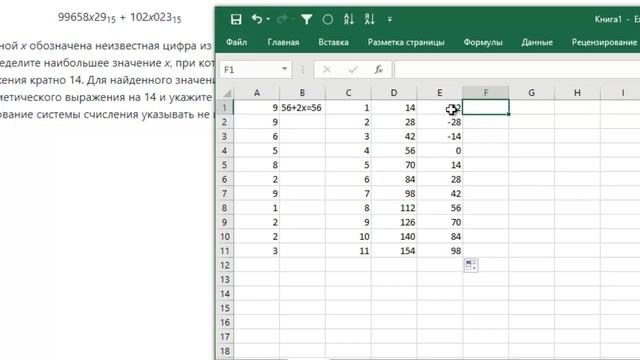640x360 pixels.
Task: Click cell D7 with value 98
Action: point(394,193)
